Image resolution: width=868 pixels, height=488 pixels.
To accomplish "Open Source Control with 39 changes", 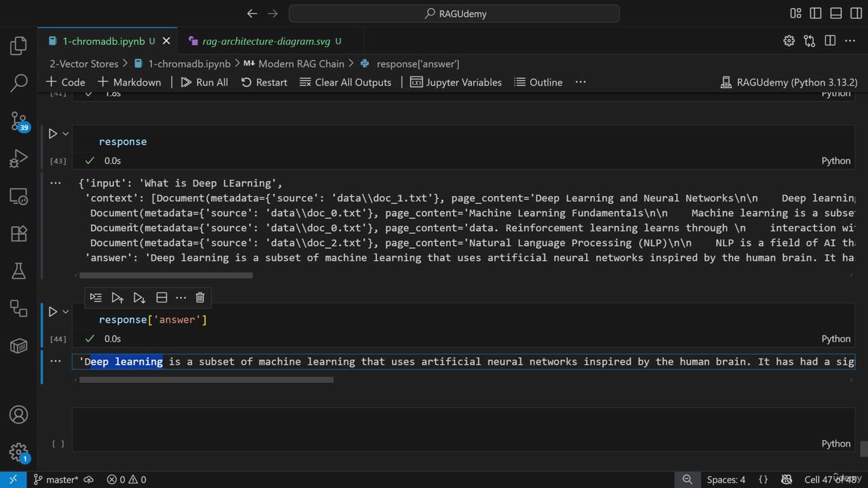I will click(x=19, y=121).
